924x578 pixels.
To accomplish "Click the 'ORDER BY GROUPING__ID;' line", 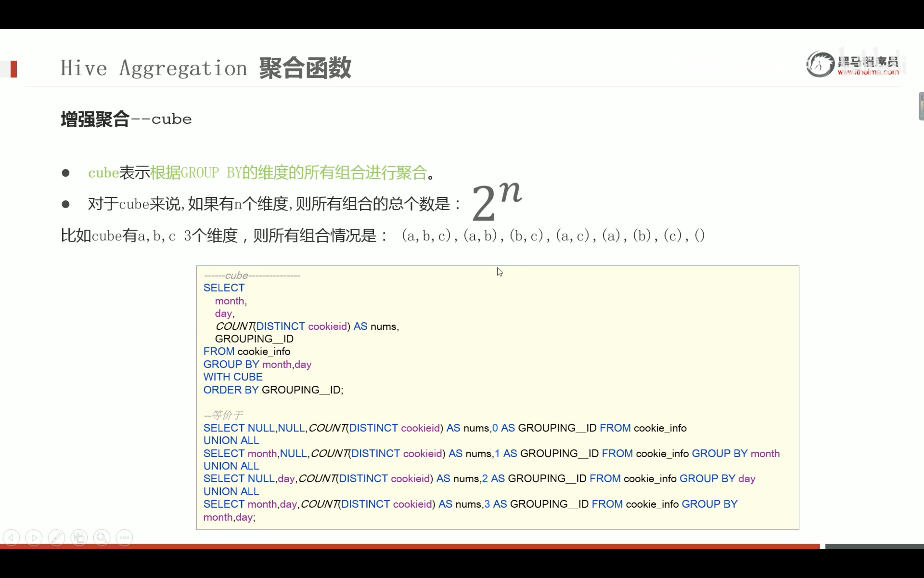I will [273, 390].
